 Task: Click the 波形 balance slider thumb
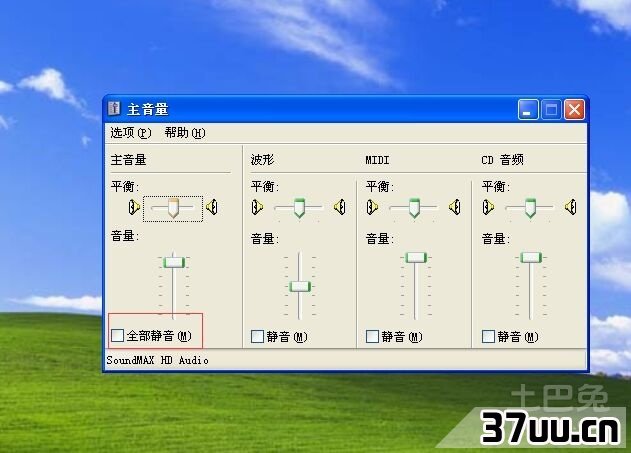coord(299,208)
